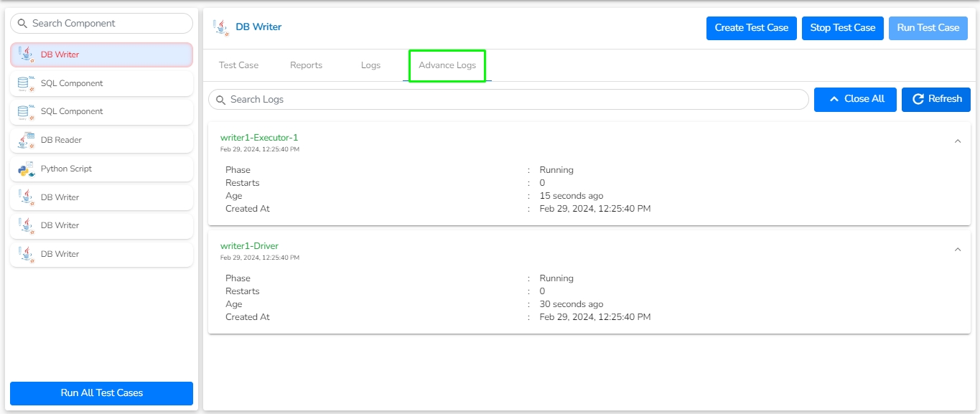
Task: Click the first SQL Component icon
Action: pyautogui.click(x=27, y=83)
